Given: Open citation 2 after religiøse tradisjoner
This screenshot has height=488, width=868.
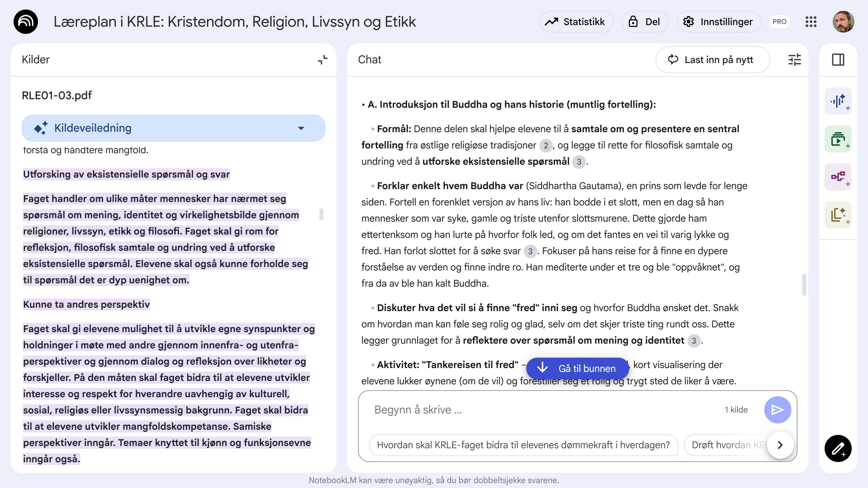Looking at the screenshot, I should 546,146.
